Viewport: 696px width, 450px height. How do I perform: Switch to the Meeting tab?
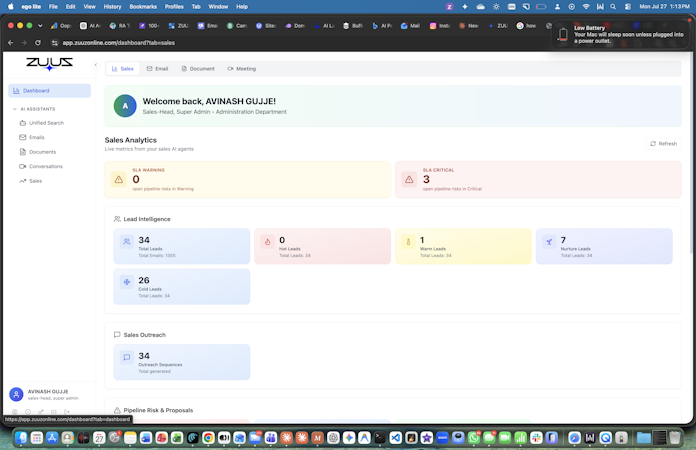(242, 69)
